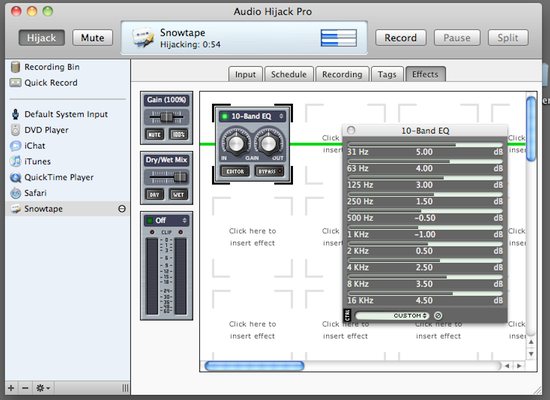Click the CTRL label in EQ editor

click(x=347, y=315)
